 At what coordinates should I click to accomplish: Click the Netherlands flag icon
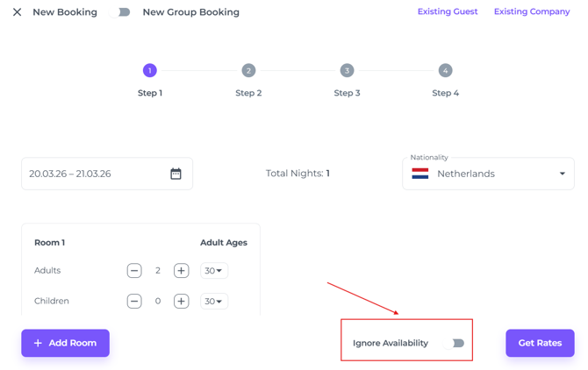point(420,174)
